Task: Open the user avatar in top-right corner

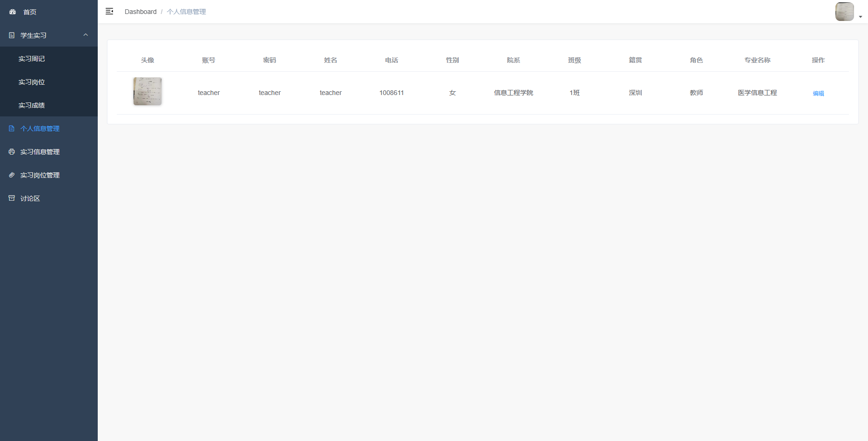Action: pyautogui.click(x=844, y=12)
